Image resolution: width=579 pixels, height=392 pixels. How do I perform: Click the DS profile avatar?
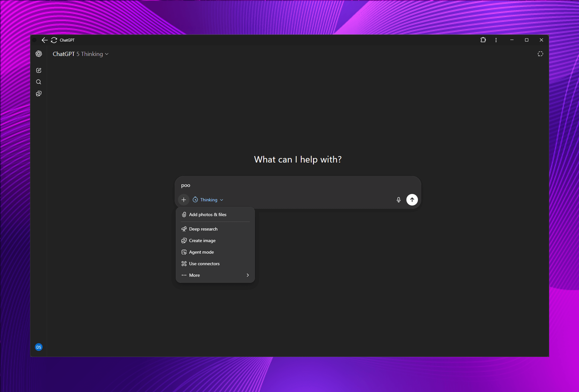coord(39,347)
